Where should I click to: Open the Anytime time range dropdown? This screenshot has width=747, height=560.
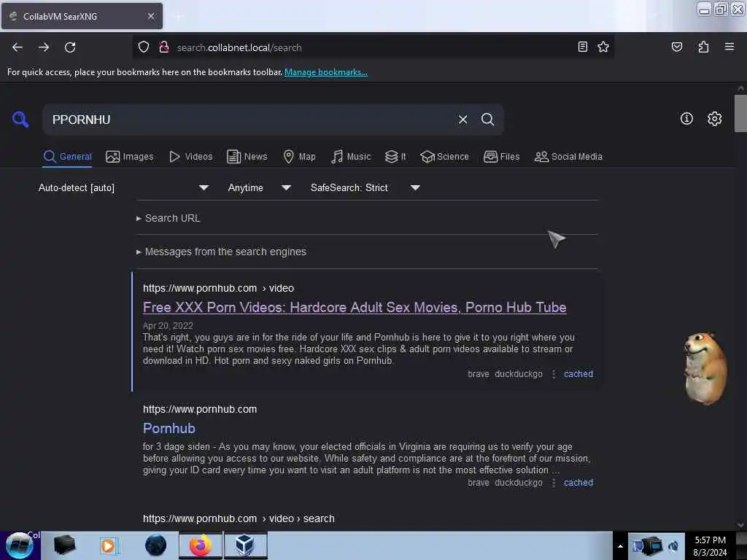point(259,187)
